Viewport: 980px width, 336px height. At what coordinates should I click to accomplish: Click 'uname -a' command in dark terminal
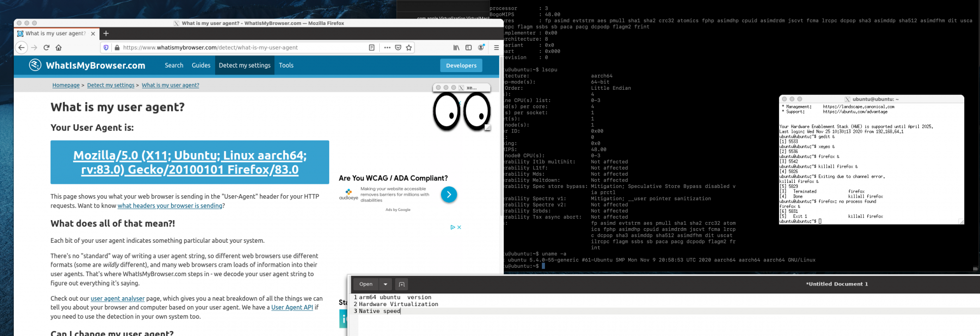(x=554, y=254)
